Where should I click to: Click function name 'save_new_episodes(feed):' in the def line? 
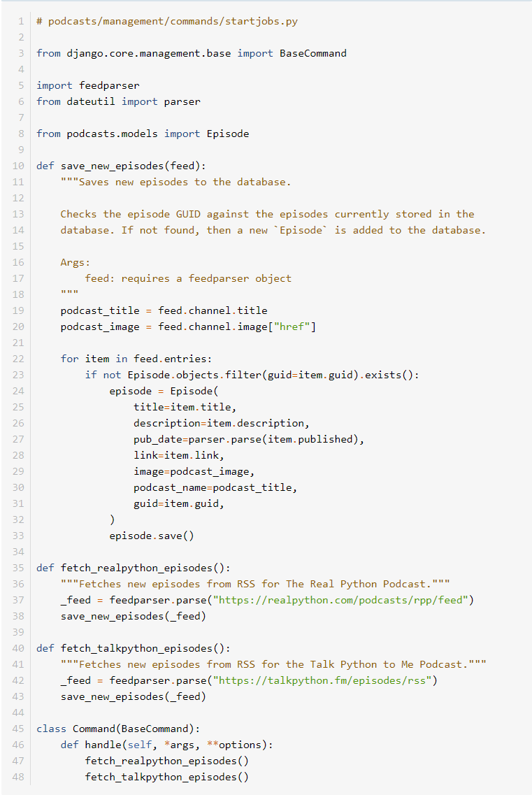134,166
